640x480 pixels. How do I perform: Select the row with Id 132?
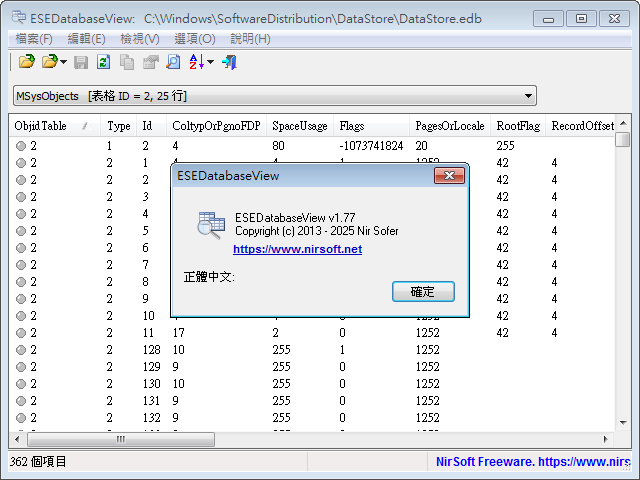[312, 418]
